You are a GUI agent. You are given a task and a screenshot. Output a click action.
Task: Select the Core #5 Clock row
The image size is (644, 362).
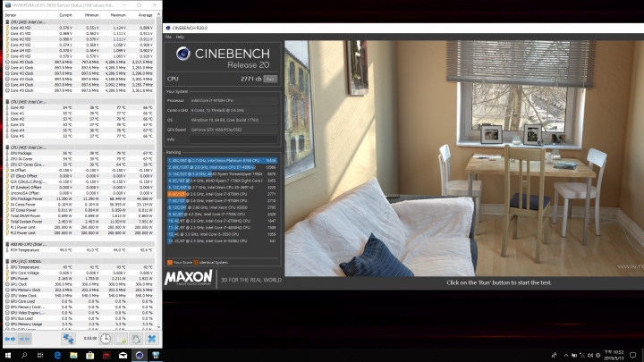click(x=80, y=90)
